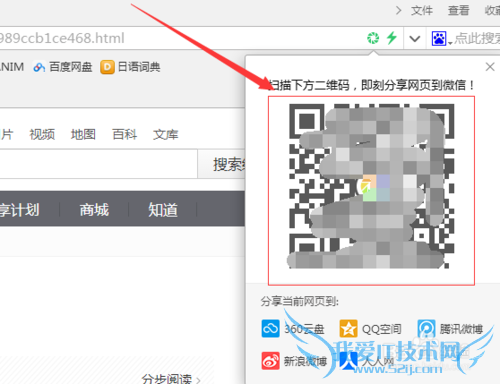Click the blue 人人网 icon
500x384 pixels.
click(x=348, y=361)
